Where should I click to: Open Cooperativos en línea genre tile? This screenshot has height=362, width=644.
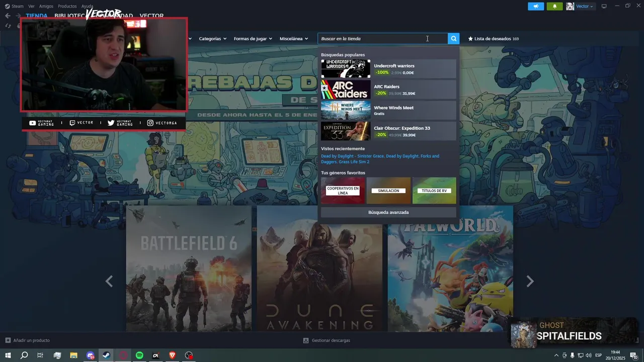(x=343, y=191)
